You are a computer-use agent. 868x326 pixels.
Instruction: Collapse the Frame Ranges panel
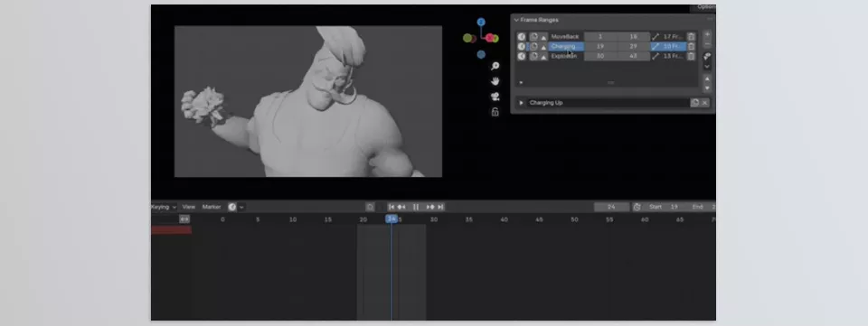pyautogui.click(x=516, y=20)
